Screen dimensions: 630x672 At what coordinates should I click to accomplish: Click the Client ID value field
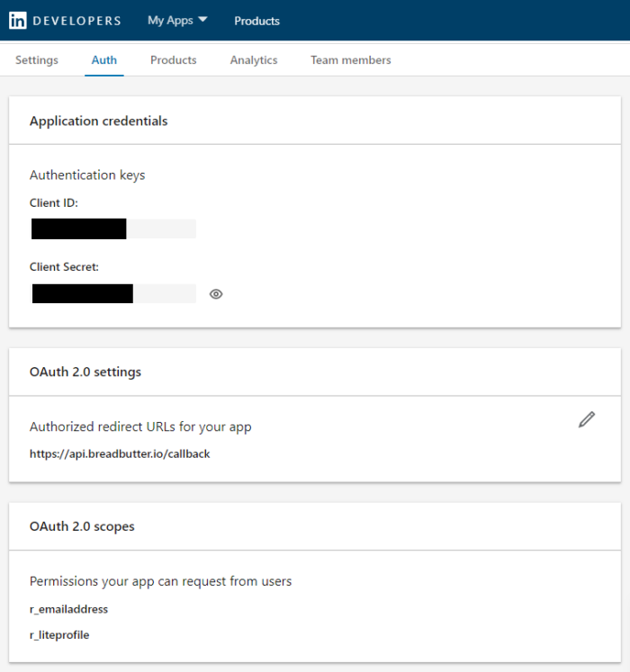pos(113,228)
